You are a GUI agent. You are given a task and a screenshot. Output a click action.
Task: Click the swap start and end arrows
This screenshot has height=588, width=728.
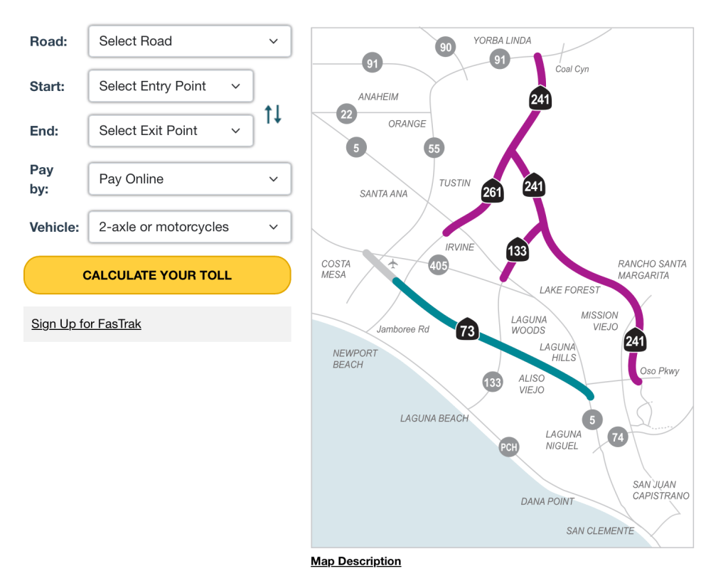coord(273,114)
